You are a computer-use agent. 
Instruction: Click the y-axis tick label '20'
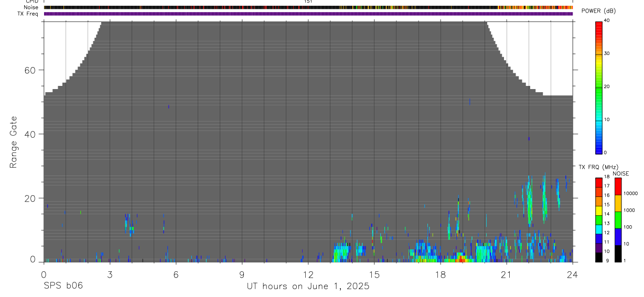pyautogui.click(x=30, y=199)
